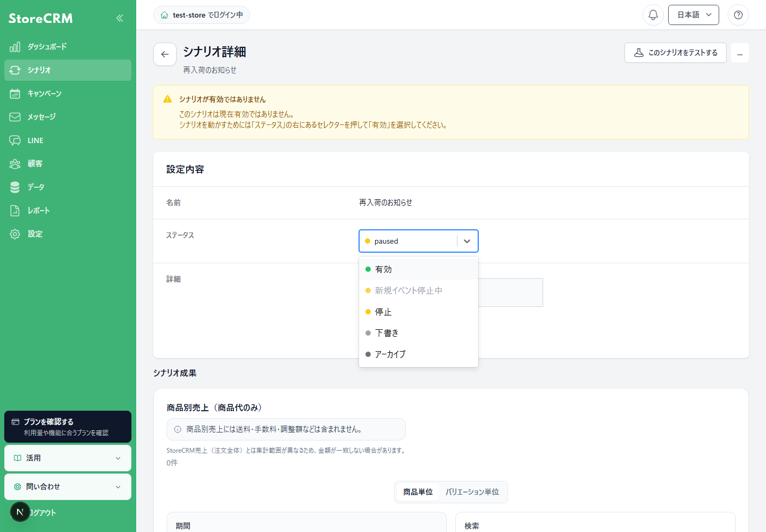766x532 pixels.
Task: Click the 検索 panel label
Action: coord(472,526)
